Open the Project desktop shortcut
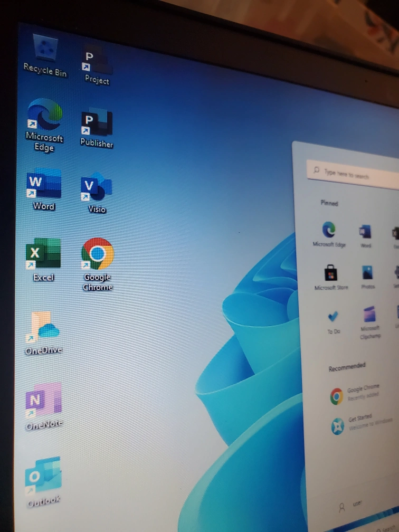Image resolution: width=399 pixels, height=532 pixels. pos(97,64)
